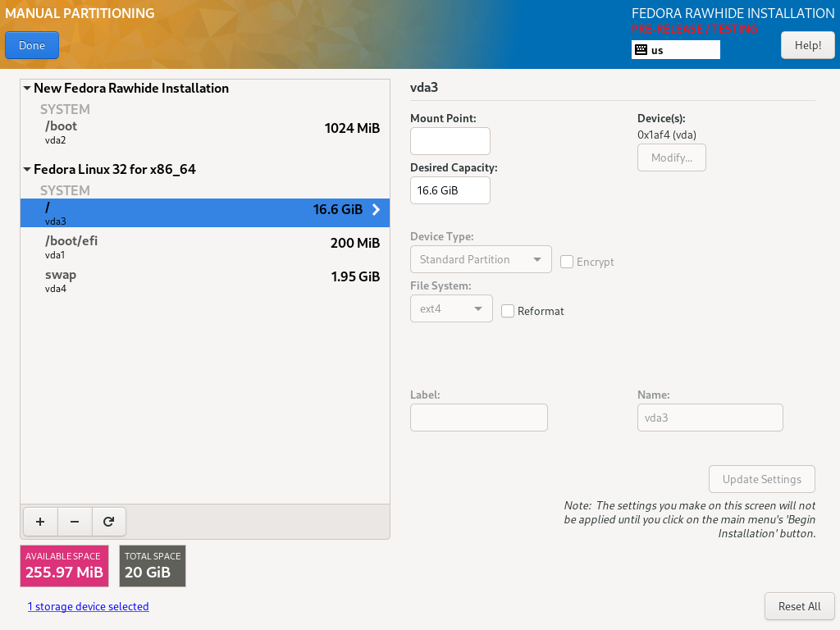The height and width of the screenshot is (630, 840).
Task: Click the keyboard layout icon next to us
Action: pyautogui.click(x=641, y=50)
